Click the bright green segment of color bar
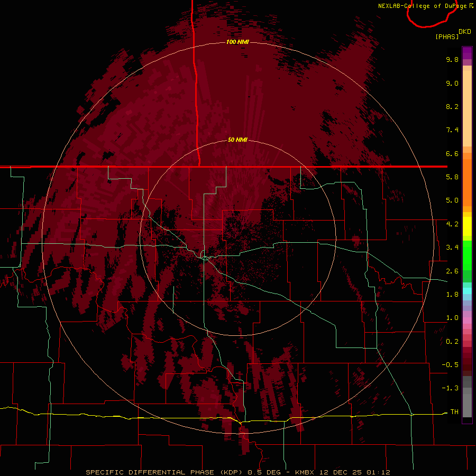The height and width of the screenshot is (476, 476). click(467, 255)
